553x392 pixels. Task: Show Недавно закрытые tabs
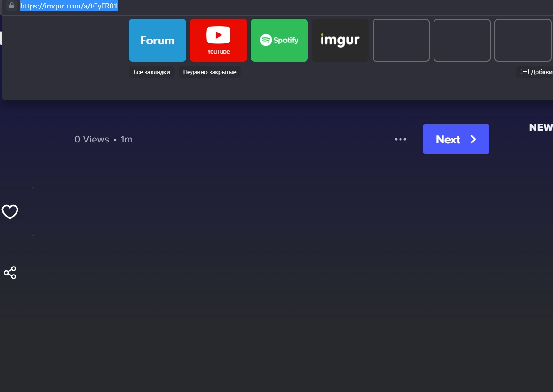(210, 72)
